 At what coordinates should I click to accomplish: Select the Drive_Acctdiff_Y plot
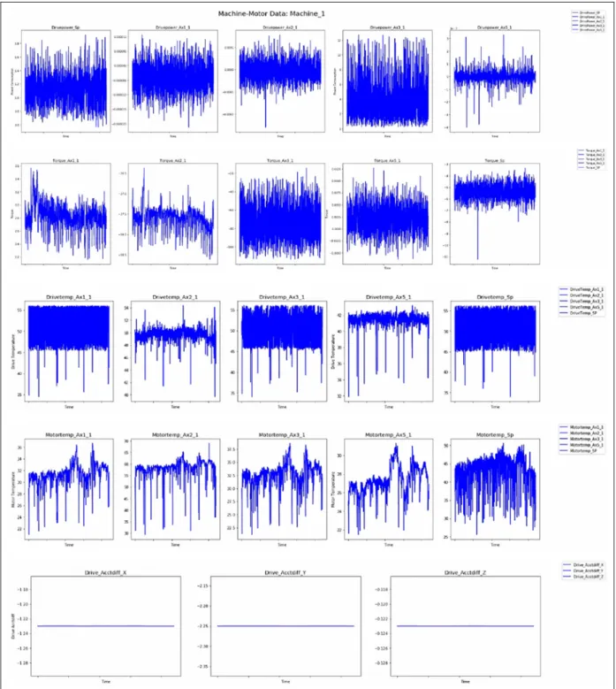285,626
